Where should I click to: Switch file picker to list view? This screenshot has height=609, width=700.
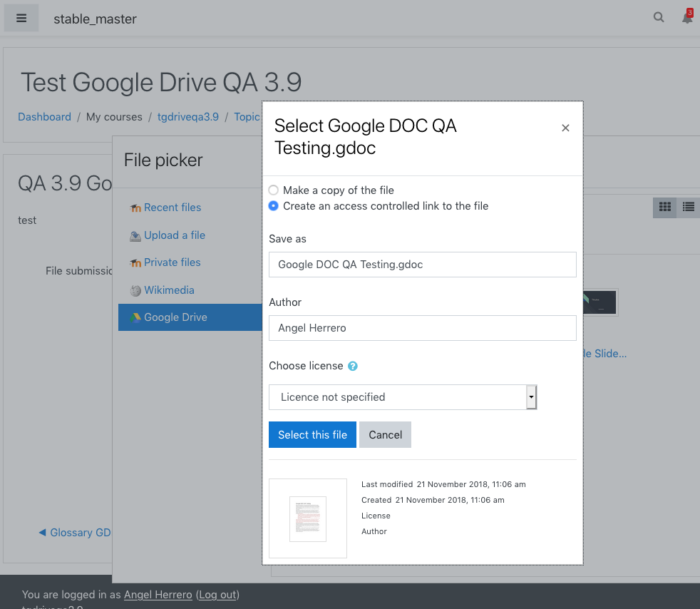[x=689, y=207]
